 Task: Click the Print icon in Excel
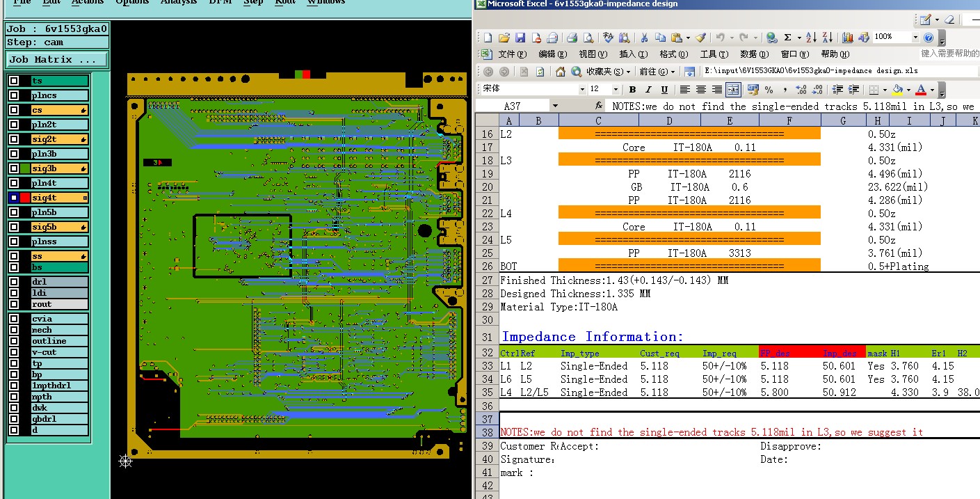click(x=572, y=38)
